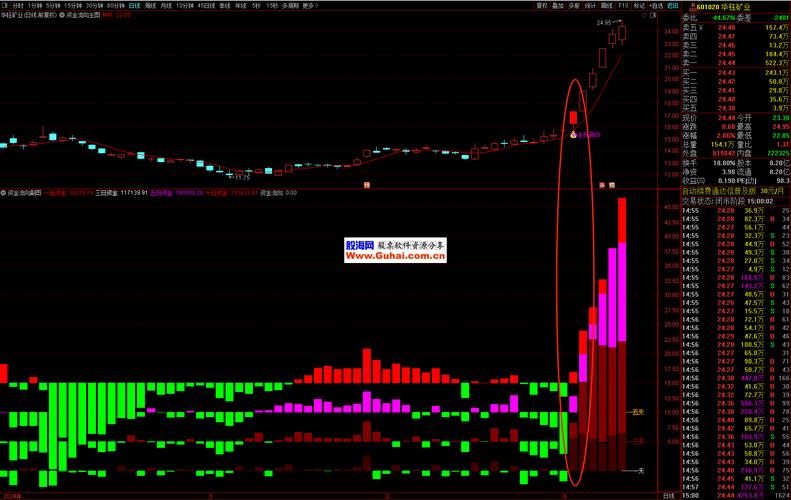Add stock via +自选 button

656,6
